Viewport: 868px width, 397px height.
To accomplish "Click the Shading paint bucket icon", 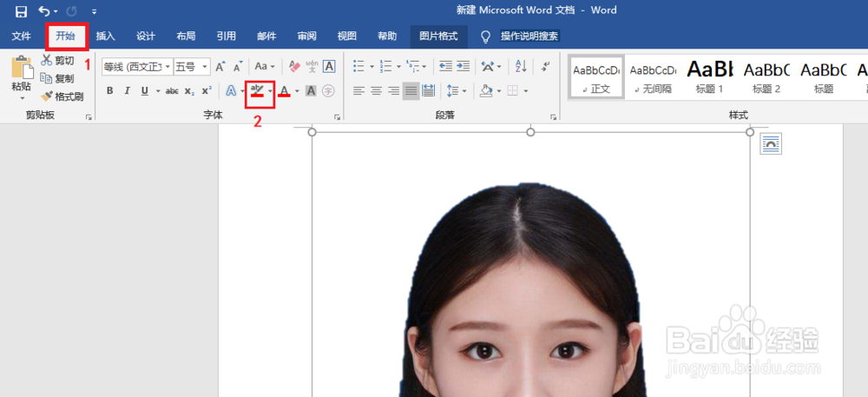I will pyautogui.click(x=486, y=91).
